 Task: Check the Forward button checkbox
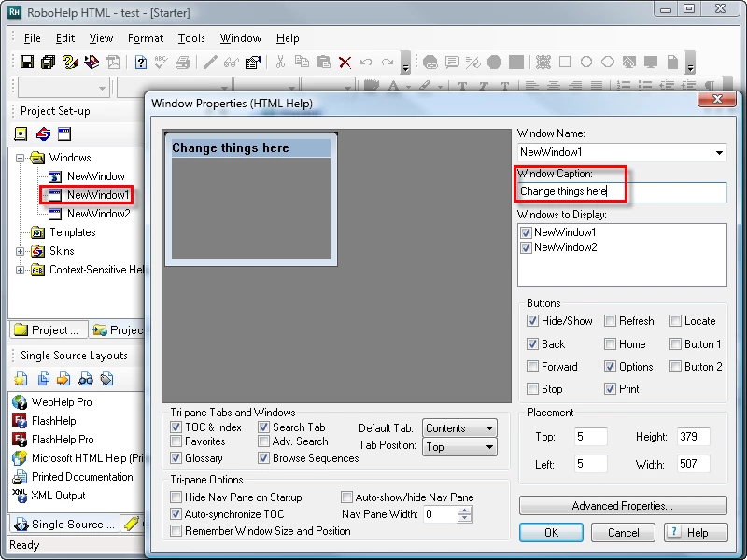click(x=532, y=366)
